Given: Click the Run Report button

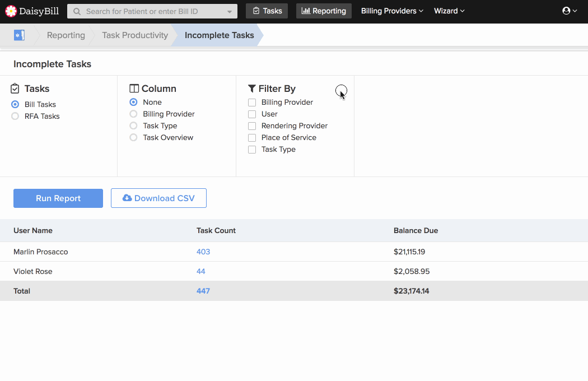Looking at the screenshot, I should pos(58,198).
